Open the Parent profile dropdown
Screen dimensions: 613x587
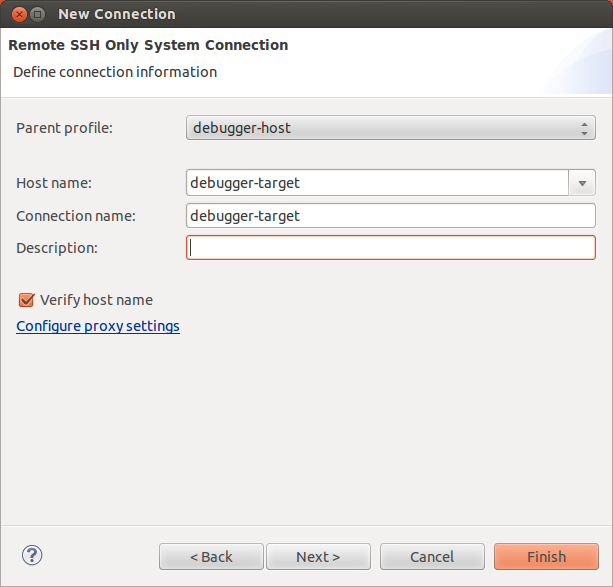click(x=391, y=128)
